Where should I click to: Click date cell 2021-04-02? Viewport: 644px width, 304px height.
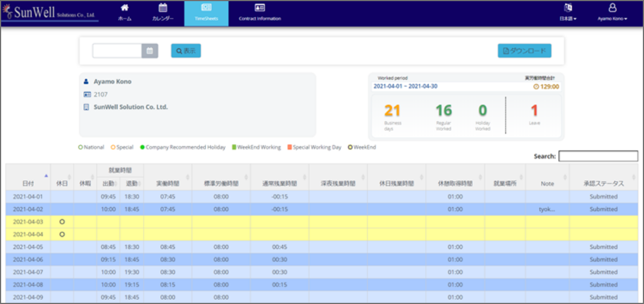pos(28,209)
